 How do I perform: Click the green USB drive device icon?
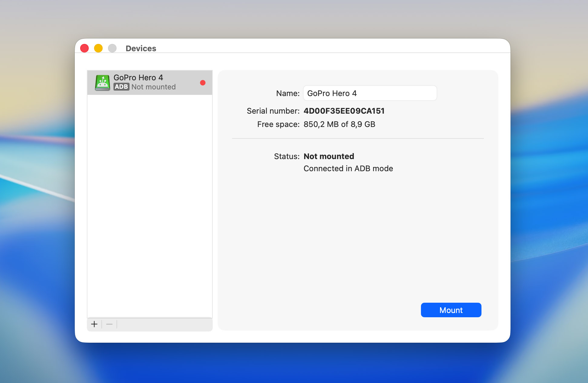102,82
